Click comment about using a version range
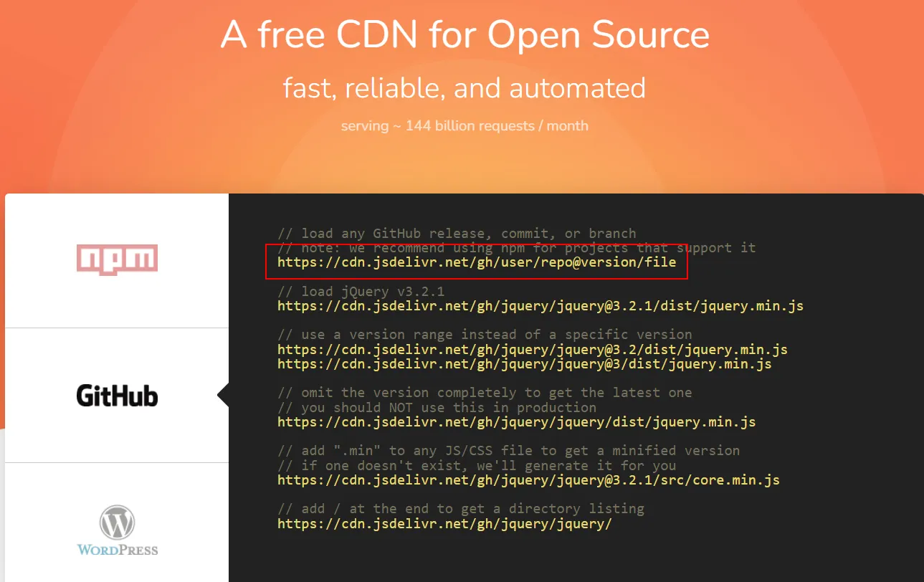Image resolution: width=924 pixels, height=582 pixels. [485, 334]
